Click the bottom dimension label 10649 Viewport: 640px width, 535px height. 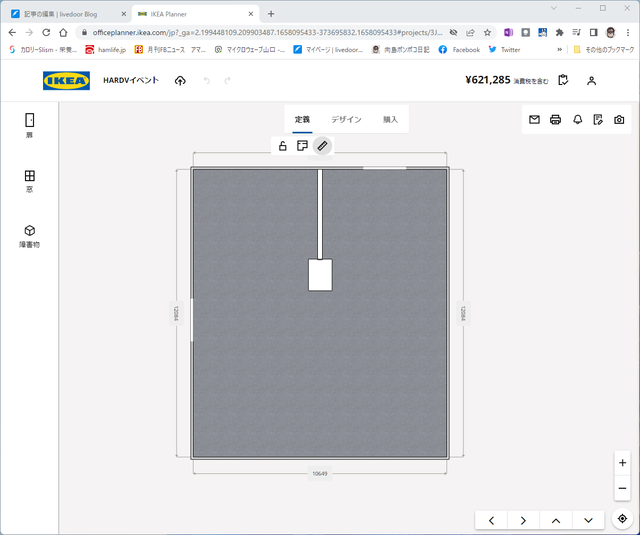[x=320, y=474]
